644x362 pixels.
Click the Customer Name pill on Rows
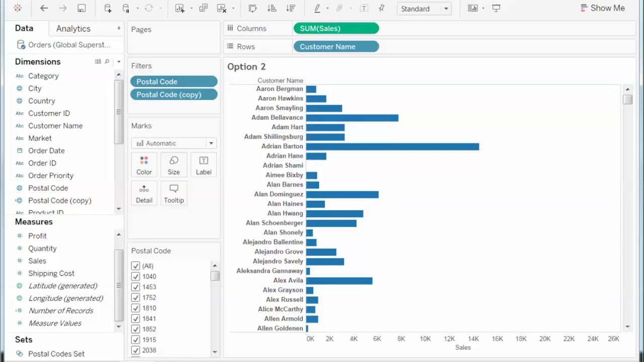(x=336, y=47)
